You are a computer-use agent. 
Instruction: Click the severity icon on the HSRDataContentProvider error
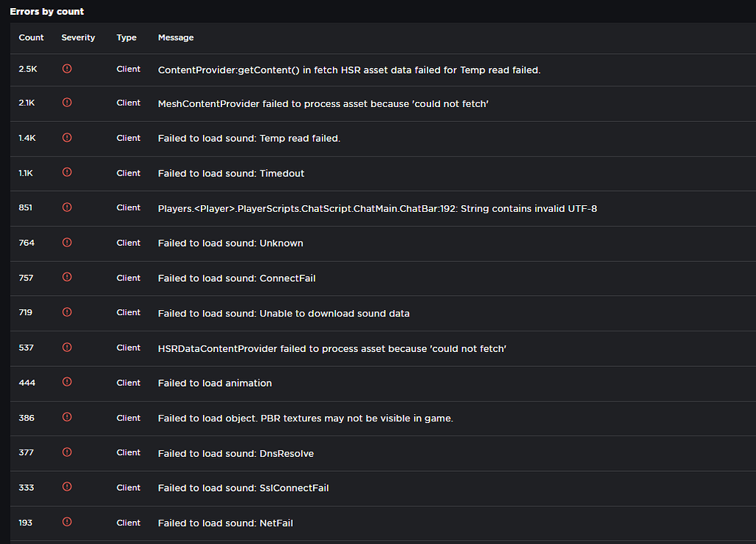point(66,348)
